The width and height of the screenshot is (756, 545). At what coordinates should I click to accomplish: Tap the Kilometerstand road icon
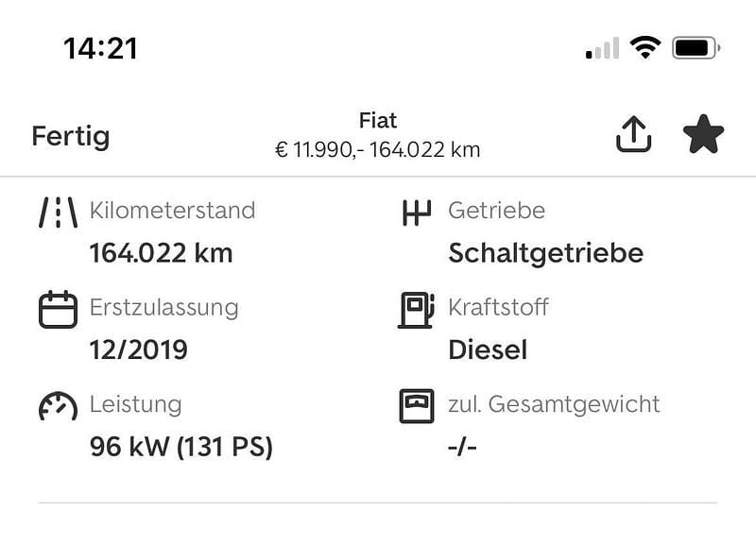[58, 211]
